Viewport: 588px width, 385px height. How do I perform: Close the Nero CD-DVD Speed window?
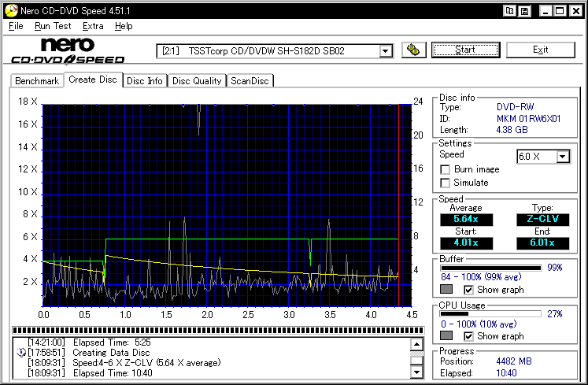click(x=575, y=11)
